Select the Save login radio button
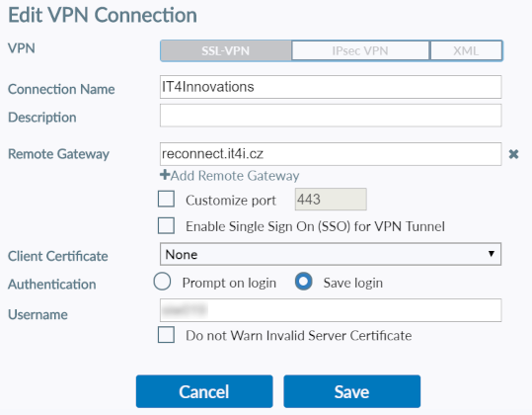 point(304,282)
